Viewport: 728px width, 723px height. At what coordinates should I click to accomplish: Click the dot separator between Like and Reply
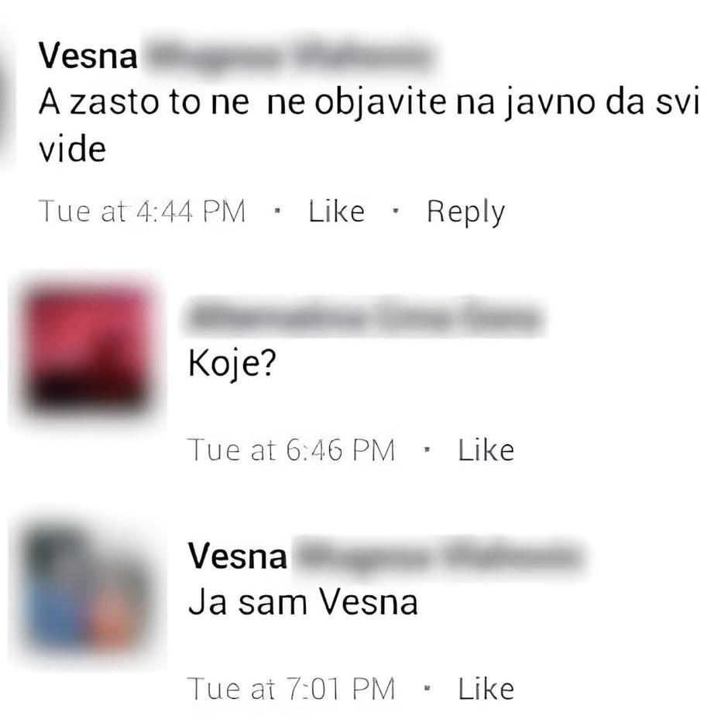click(396, 211)
